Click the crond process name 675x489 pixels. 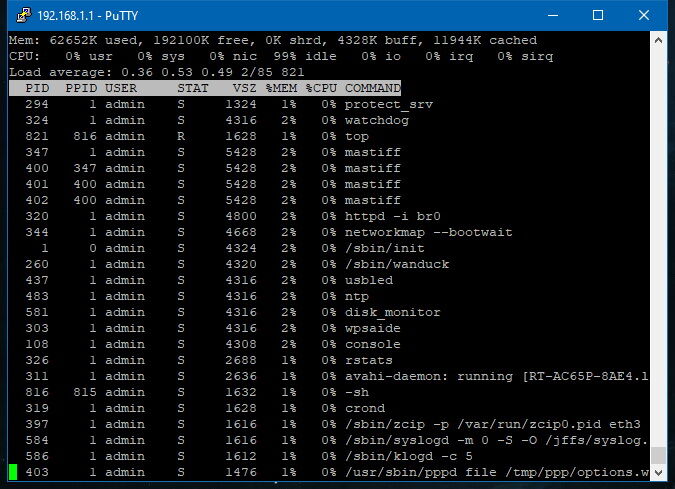(365, 409)
